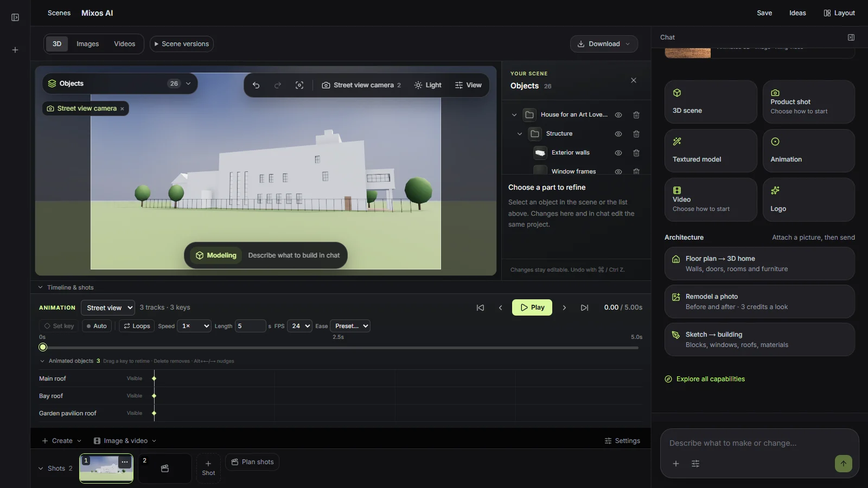Click the plus icon in left sidebar
868x488 pixels.
[x=15, y=50]
